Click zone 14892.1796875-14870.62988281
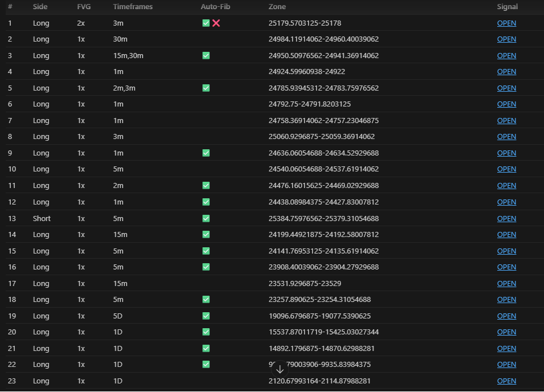 pyautogui.click(x=322, y=348)
